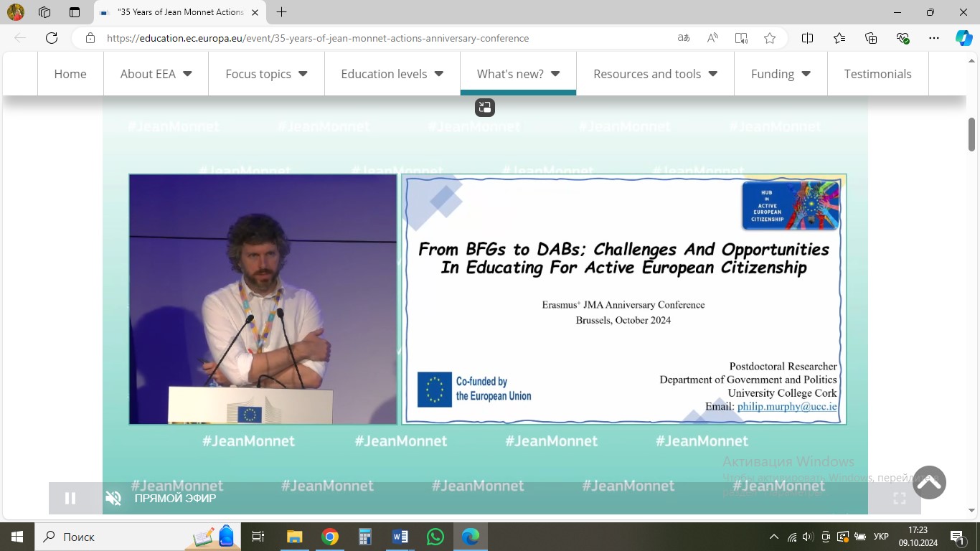Add this page to favorites star
980x551 pixels.
(x=770, y=38)
